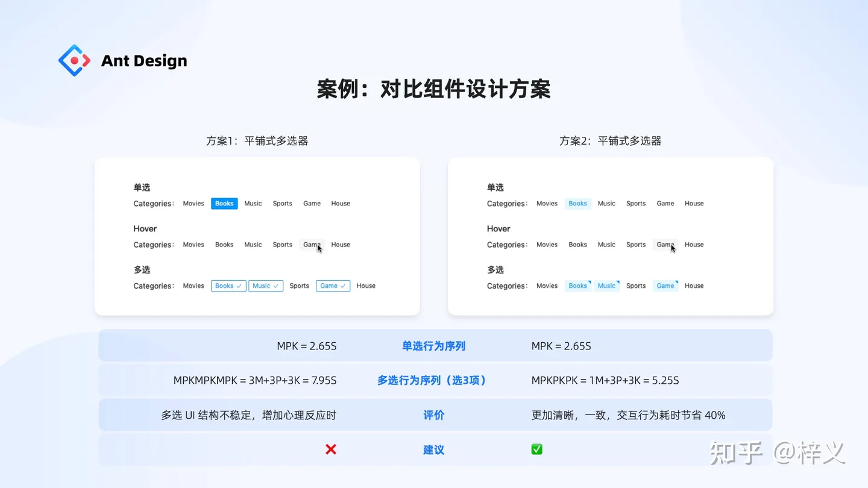This screenshot has height=488, width=868.
Task: Click the "方案2：平铺式多选器" heading
Action: [610, 141]
